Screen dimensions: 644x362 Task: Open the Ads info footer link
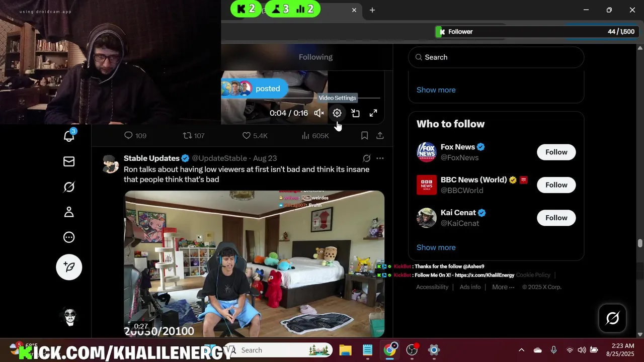pyautogui.click(x=470, y=287)
